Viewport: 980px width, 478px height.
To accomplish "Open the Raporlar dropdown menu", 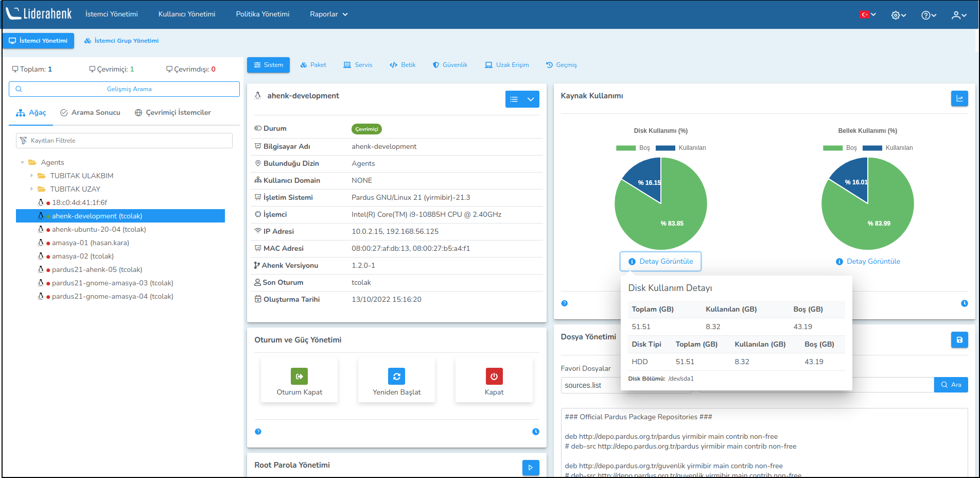I will click(x=328, y=14).
